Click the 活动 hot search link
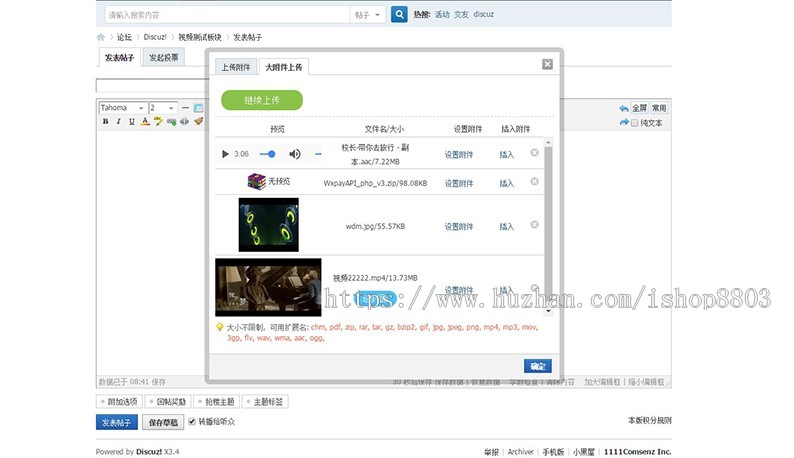 click(442, 14)
